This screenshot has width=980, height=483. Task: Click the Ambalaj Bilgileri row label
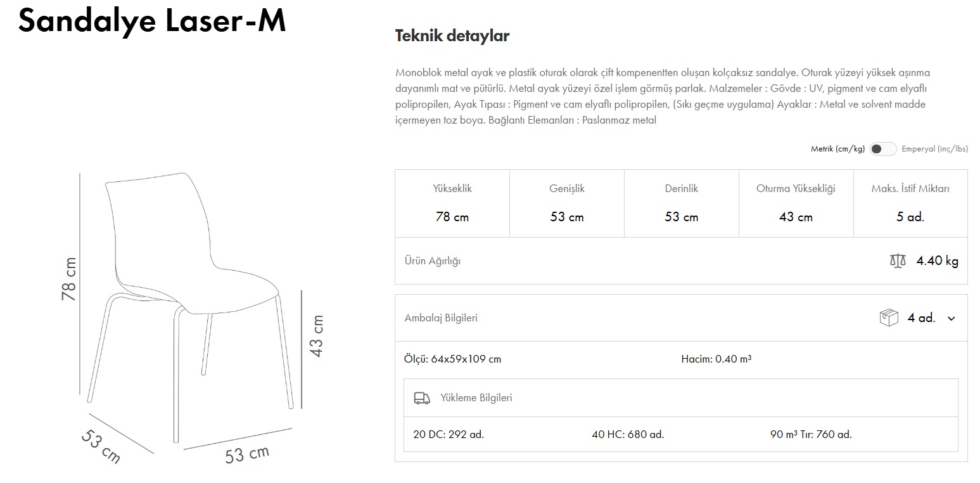[x=441, y=318]
